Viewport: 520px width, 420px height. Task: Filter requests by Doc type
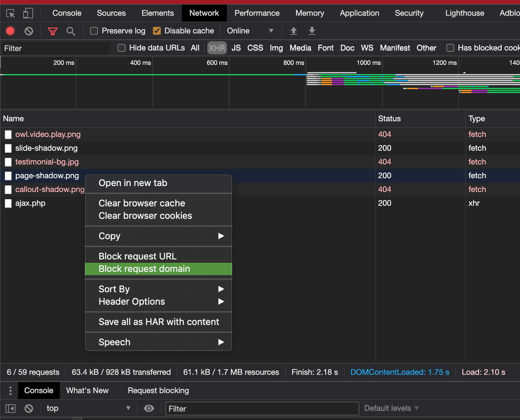point(347,48)
